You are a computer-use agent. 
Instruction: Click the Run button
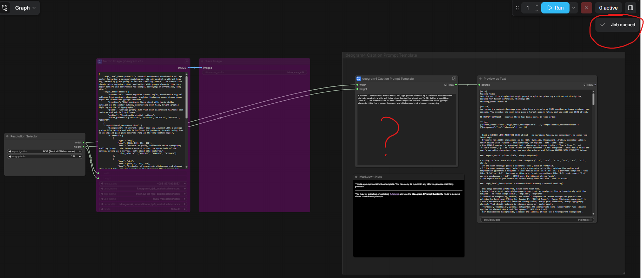tap(555, 8)
